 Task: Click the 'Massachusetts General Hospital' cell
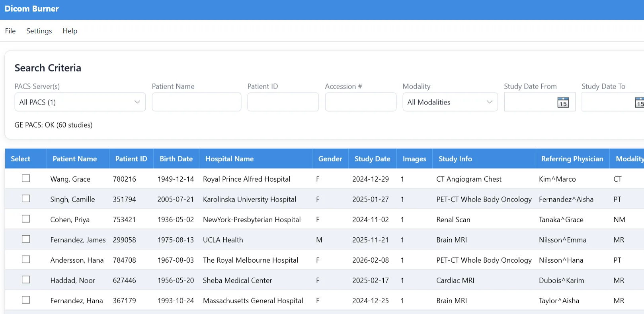[253, 301]
